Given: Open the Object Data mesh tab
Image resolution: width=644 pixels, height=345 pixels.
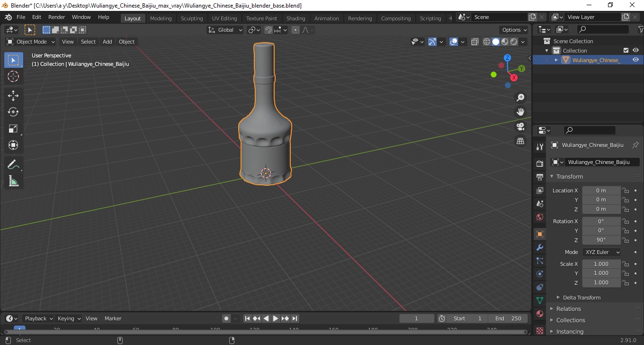Looking at the screenshot, I should 540,300.
